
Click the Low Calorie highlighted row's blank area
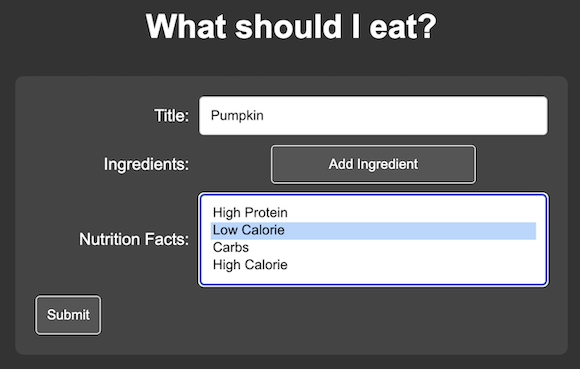[x=411, y=230]
